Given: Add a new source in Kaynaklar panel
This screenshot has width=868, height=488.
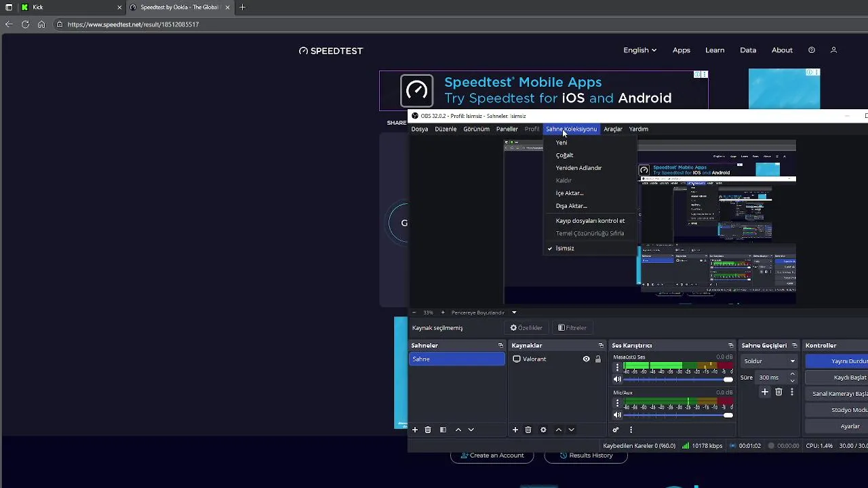Looking at the screenshot, I should pos(515,430).
